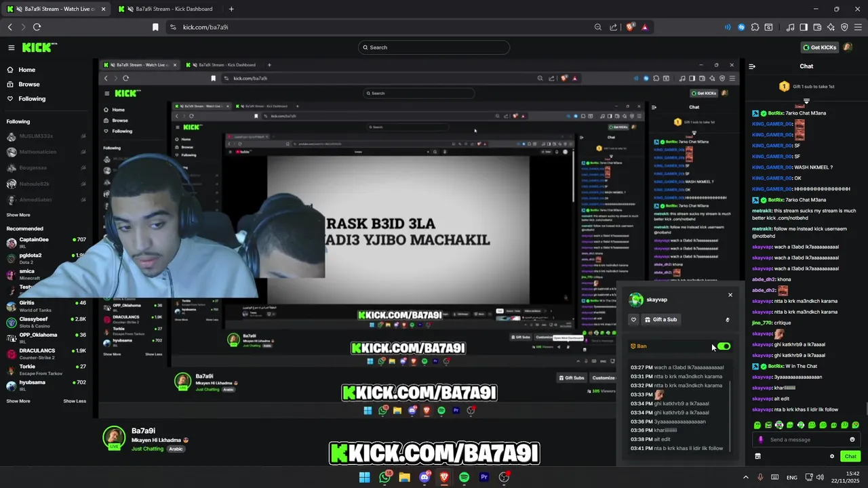Click the 'jino_770: critique' chat message
Image resolution: width=868 pixels, height=488 pixels.
click(x=772, y=323)
